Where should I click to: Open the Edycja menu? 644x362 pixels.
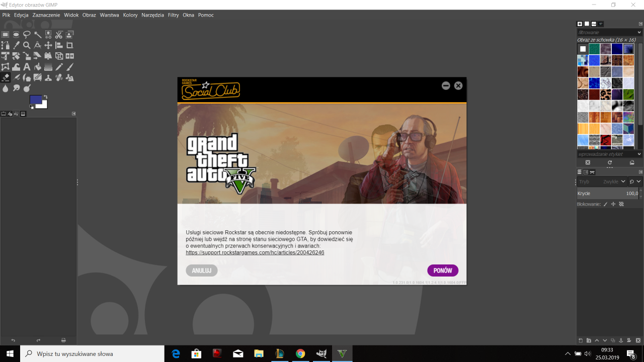21,15
